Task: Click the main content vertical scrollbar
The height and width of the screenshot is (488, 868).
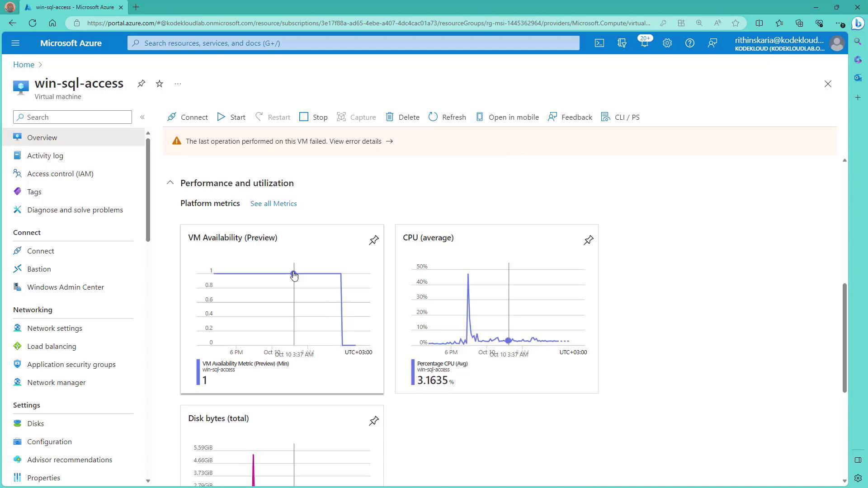Action: (844, 337)
